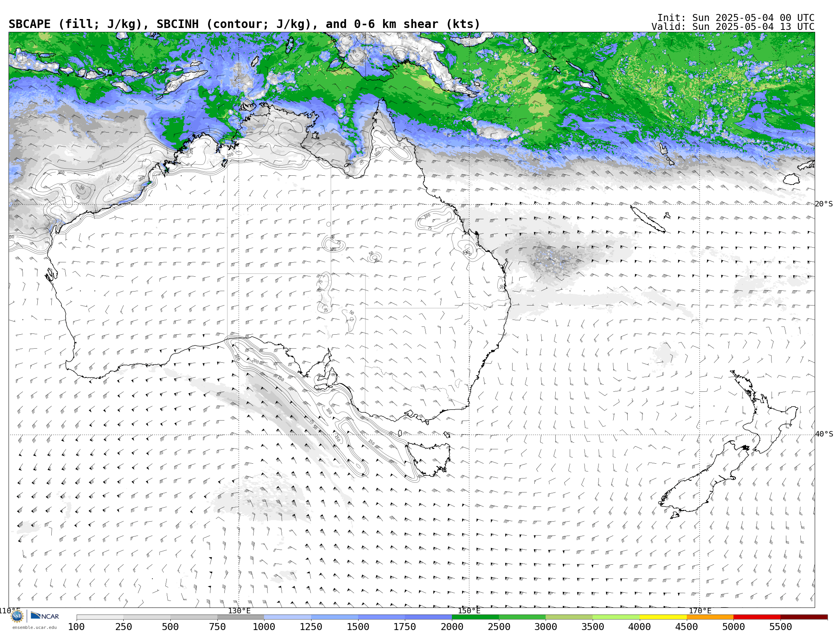Click the NCAR logo
This screenshot has height=632, width=840.
pos(45,616)
